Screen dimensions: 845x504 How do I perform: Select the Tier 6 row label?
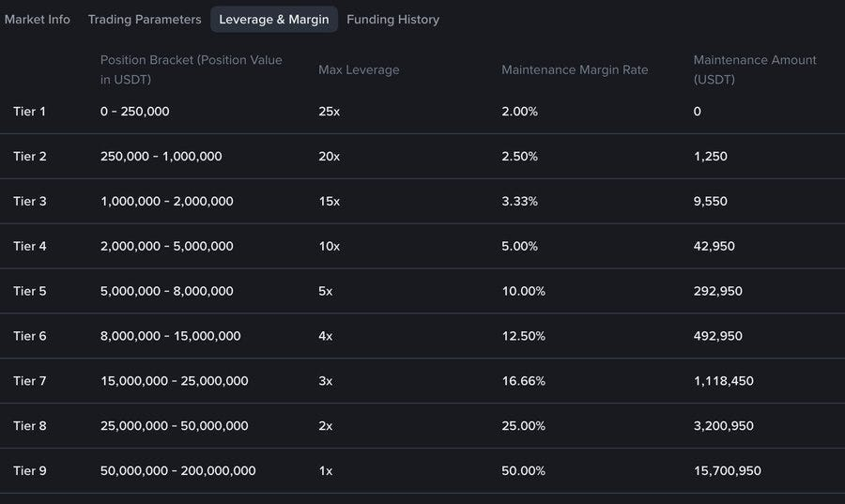point(30,336)
